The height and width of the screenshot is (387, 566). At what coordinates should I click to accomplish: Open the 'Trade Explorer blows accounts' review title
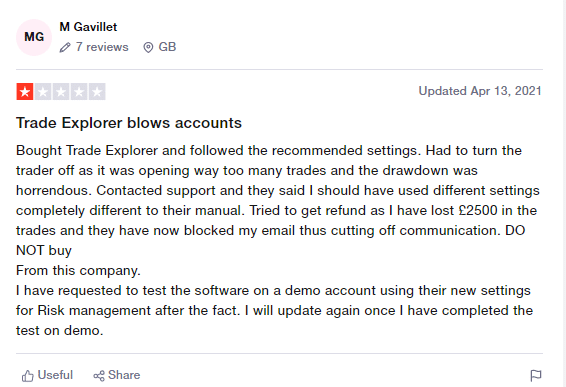(x=129, y=123)
